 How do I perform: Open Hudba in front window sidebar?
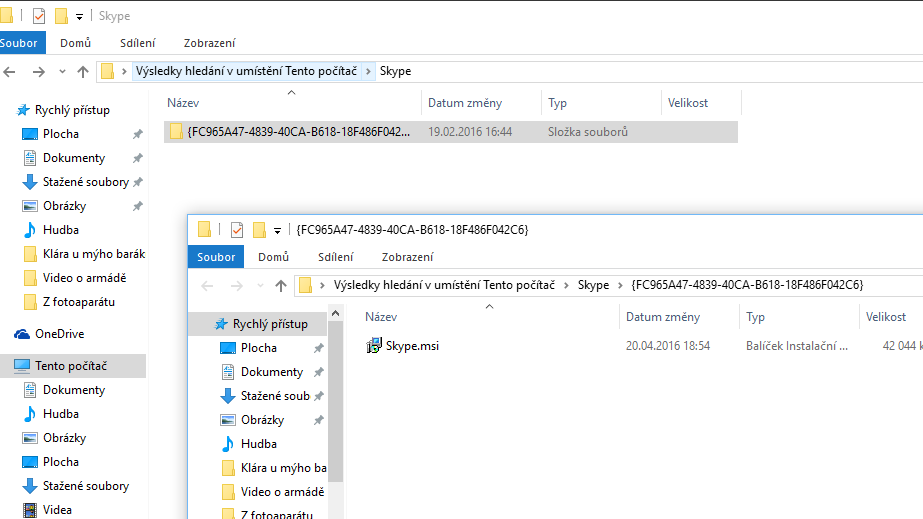(x=258, y=444)
